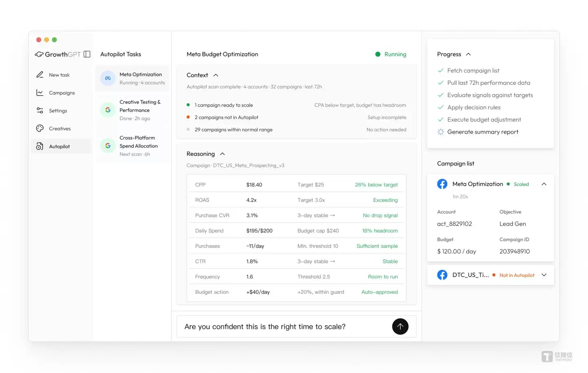588x373 pixels.
Task: Collapse the Context section
Action: point(215,75)
